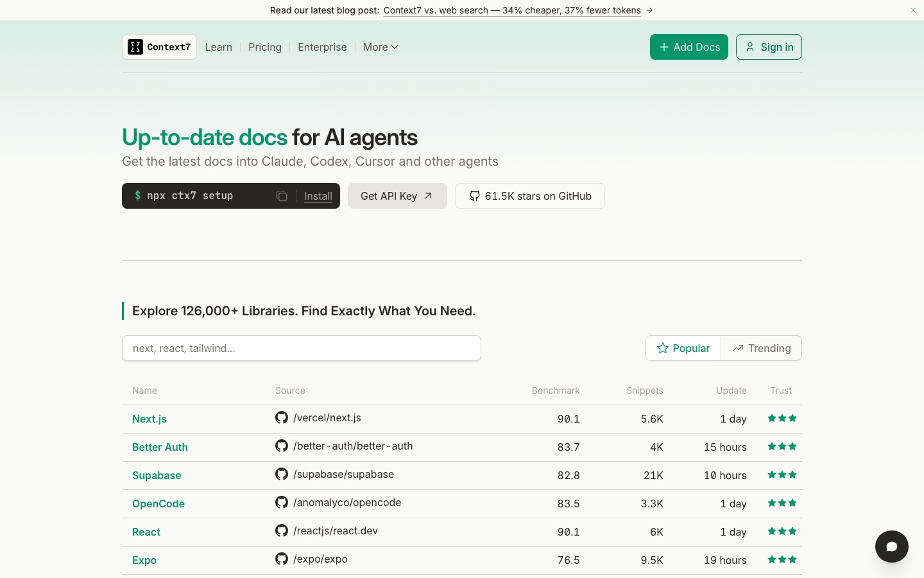
Task: Open the Better Auth library
Action: [160, 447]
